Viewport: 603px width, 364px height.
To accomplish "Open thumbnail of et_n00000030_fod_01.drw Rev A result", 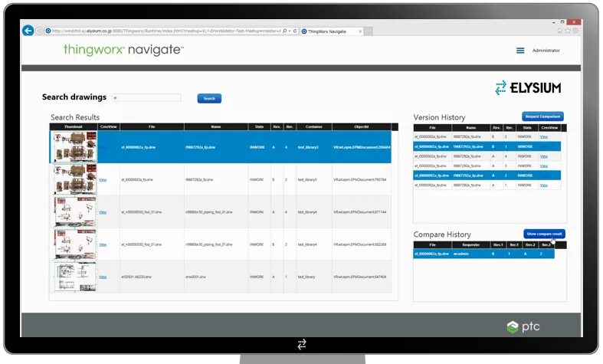I will point(74,212).
